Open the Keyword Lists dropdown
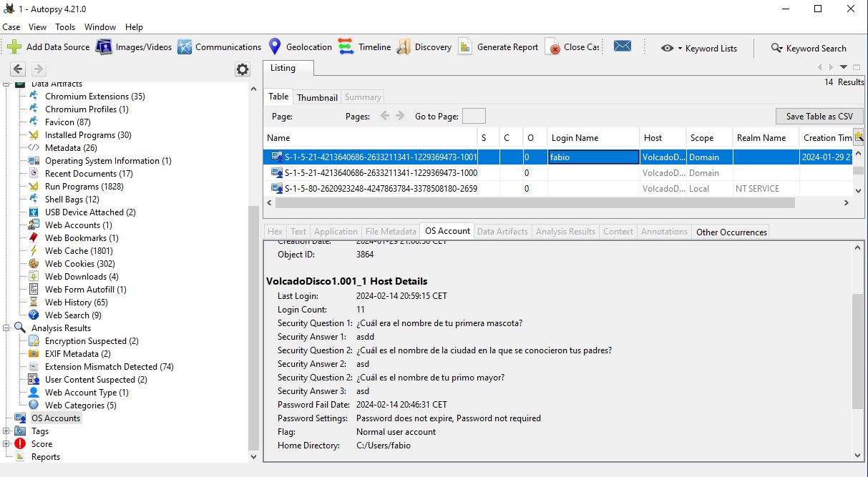 (699, 48)
